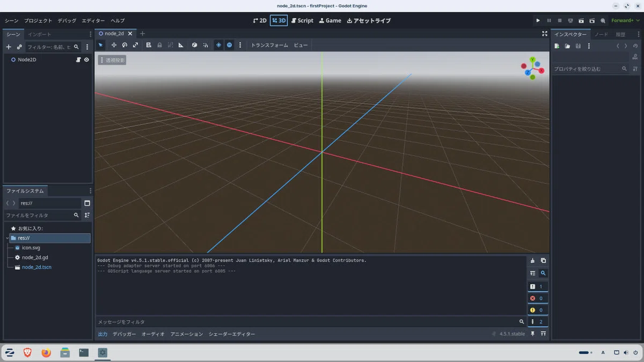Toggle distraction-free mode expand icon
This screenshot has width=644, height=362.
click(544, 33)
